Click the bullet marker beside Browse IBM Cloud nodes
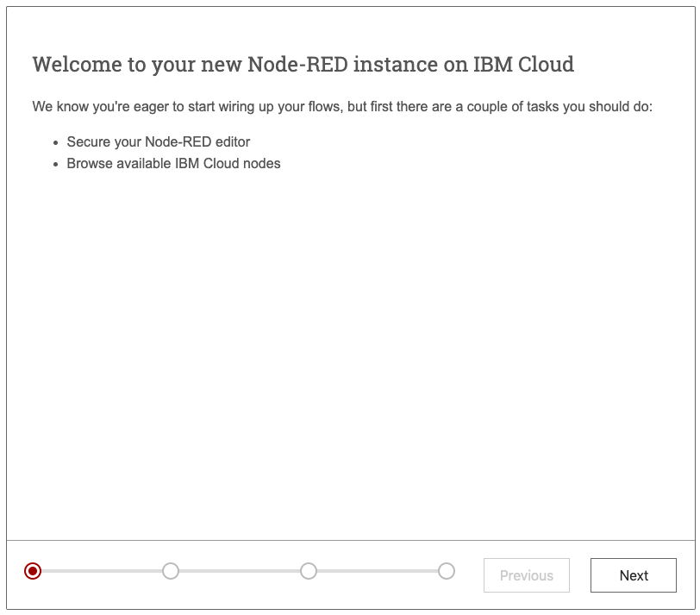 [57, 164]
